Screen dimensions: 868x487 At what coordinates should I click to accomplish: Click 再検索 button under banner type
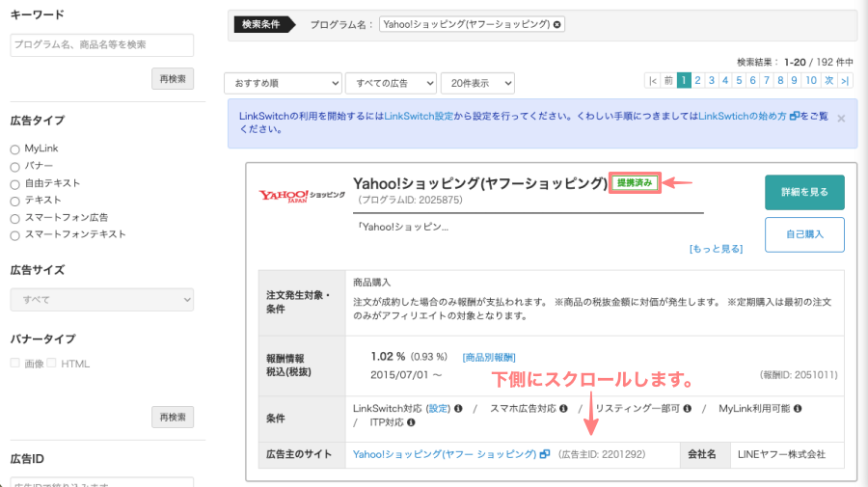(x=173, y=417)
